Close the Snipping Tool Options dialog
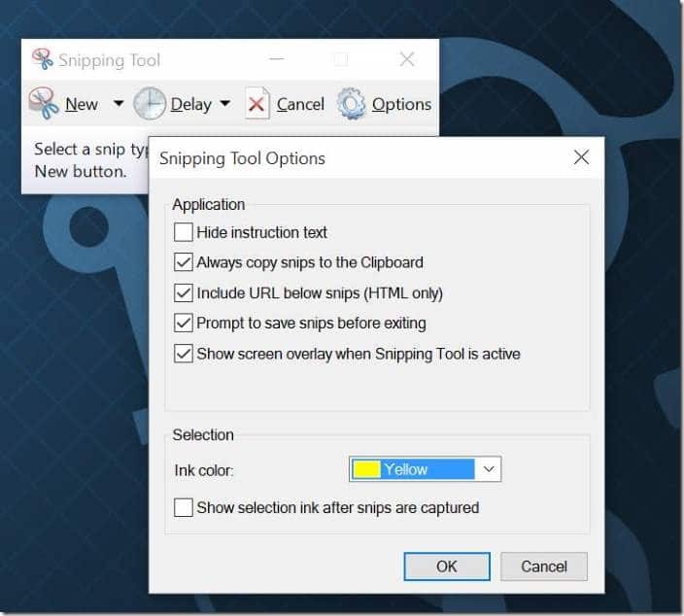The width and height of the screenshot is (684, 616). click(x=581, y=157)
